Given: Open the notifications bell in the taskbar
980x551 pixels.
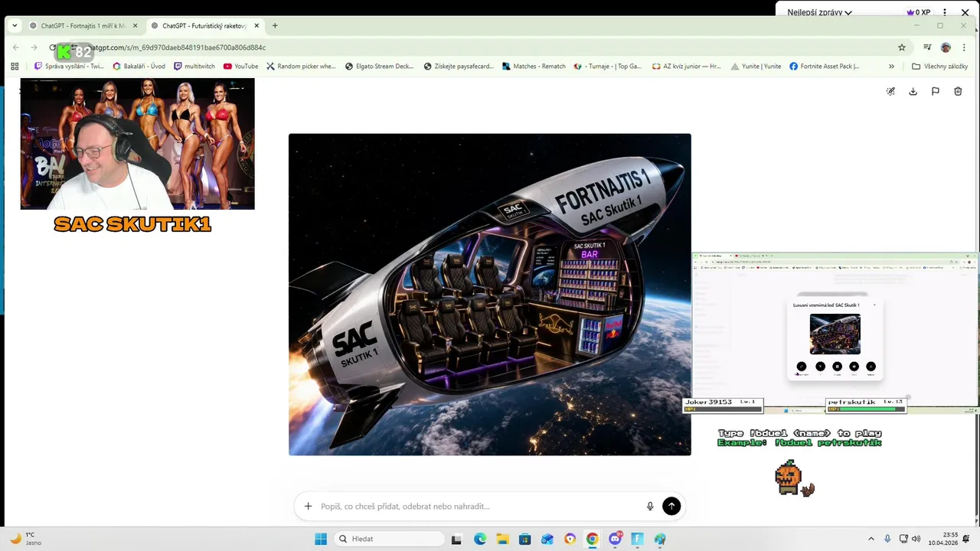Looking at the screenshot, I should [x=967, y=539].
